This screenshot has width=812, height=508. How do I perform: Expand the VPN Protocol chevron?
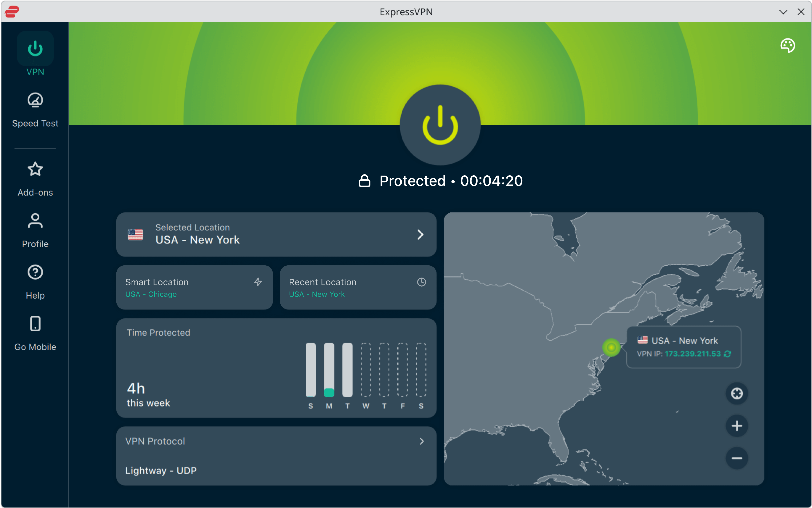422,441
